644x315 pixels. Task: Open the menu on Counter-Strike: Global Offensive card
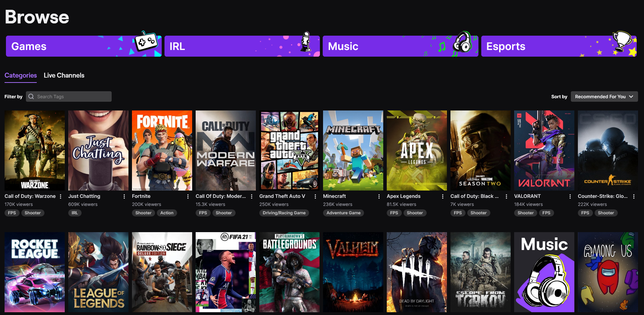click(x=633, y=196)
